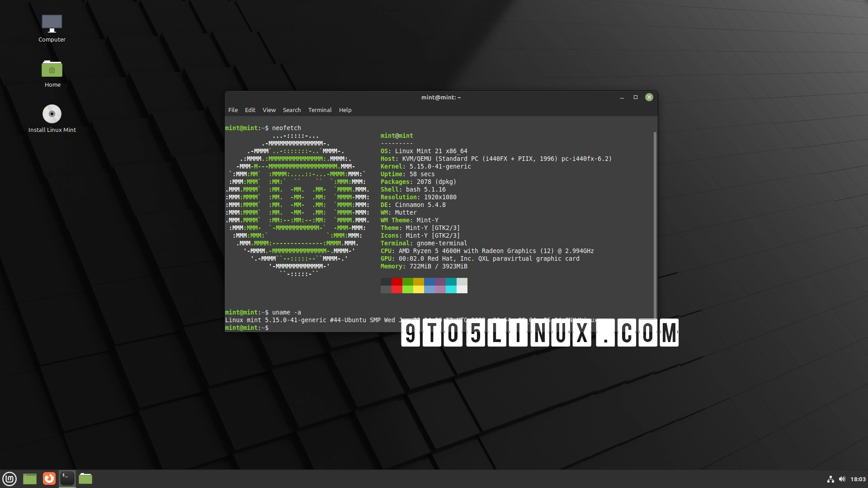Image resolution: width=868 pixels, height=488 pixels.
Task: Open the Edit menu in the terminal
Action: [x=250, y=110]
